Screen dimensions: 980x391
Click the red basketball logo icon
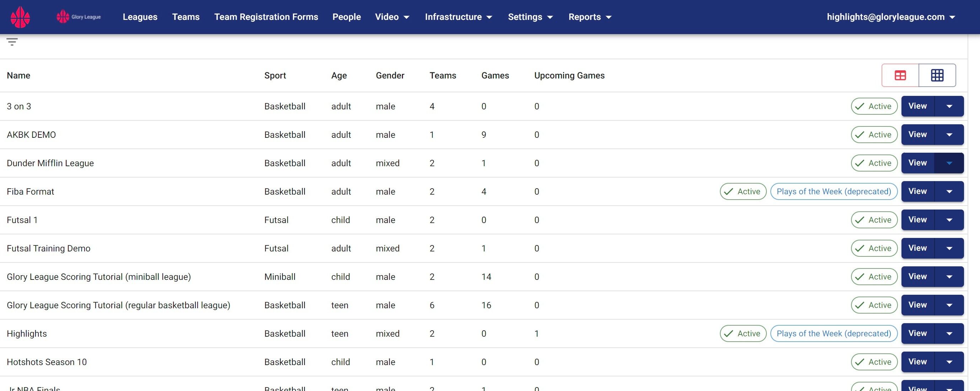click(20, 17)
